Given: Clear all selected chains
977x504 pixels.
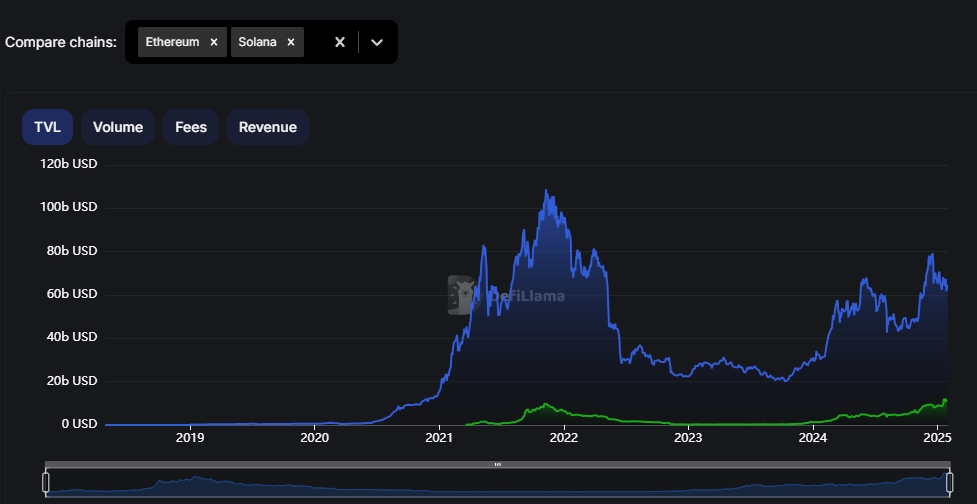Looking at the screenshot, I should pos(339,42).
